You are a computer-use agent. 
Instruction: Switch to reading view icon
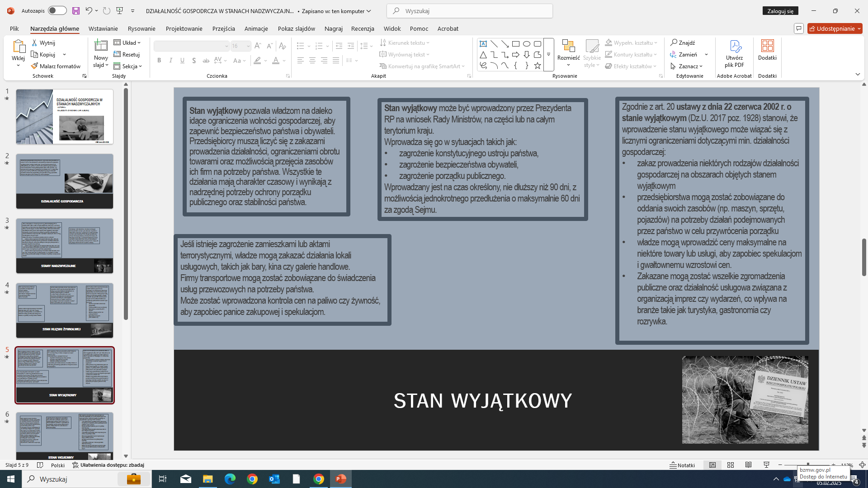749,465
